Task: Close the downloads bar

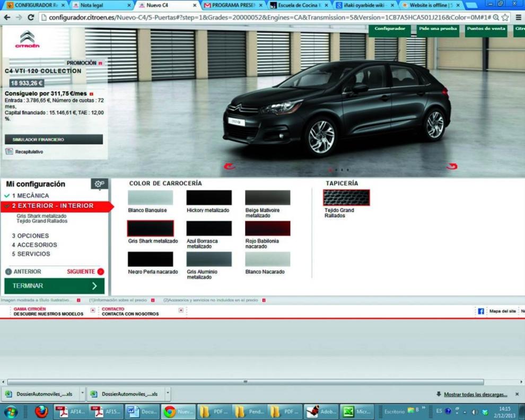Action: (517, 394)
